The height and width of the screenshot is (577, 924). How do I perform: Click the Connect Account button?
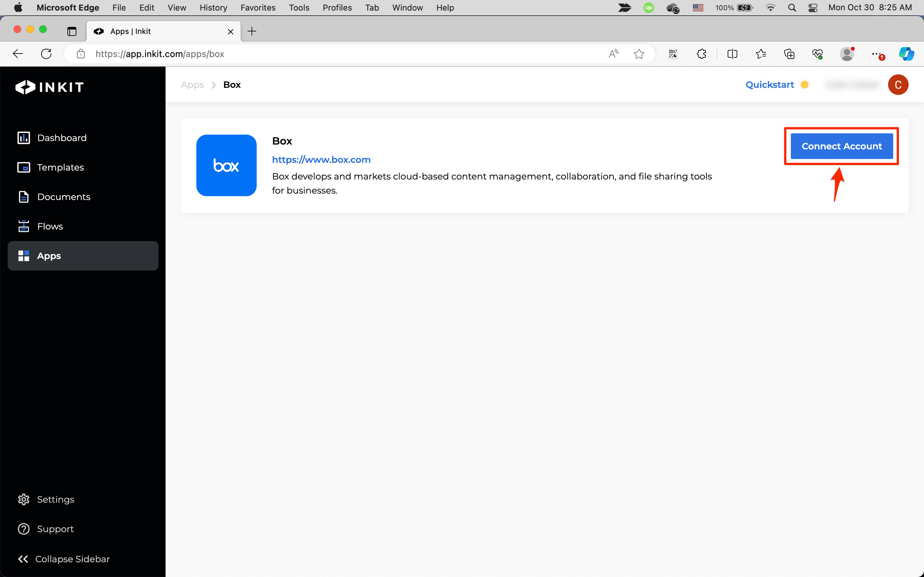(x=841, y=146)
